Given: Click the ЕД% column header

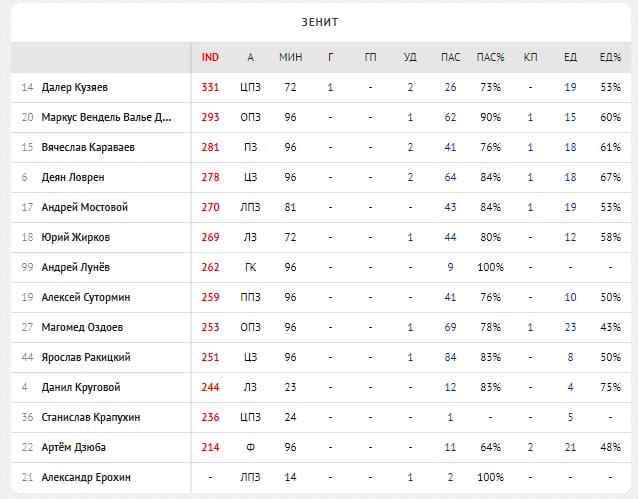Looking at the screenshot, I should click(x=610, y=57).
